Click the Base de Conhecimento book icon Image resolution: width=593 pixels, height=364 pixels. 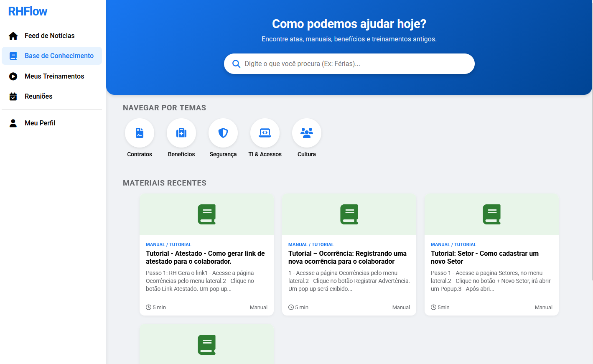click(x=13, y=56)
